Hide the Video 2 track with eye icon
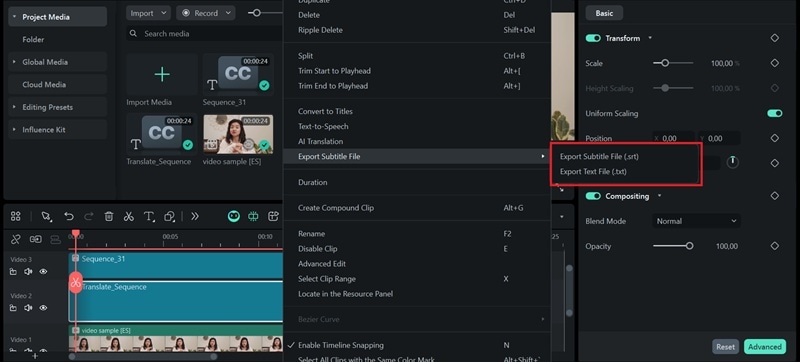The image size is (800, 362). [x=43, y=308]
